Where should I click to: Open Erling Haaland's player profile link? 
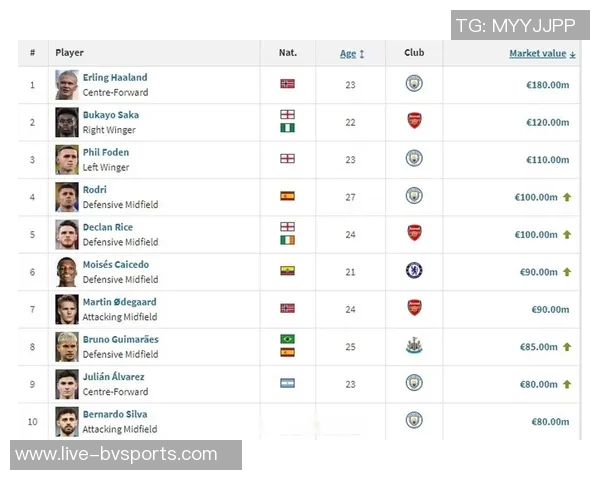pos(115,77)
